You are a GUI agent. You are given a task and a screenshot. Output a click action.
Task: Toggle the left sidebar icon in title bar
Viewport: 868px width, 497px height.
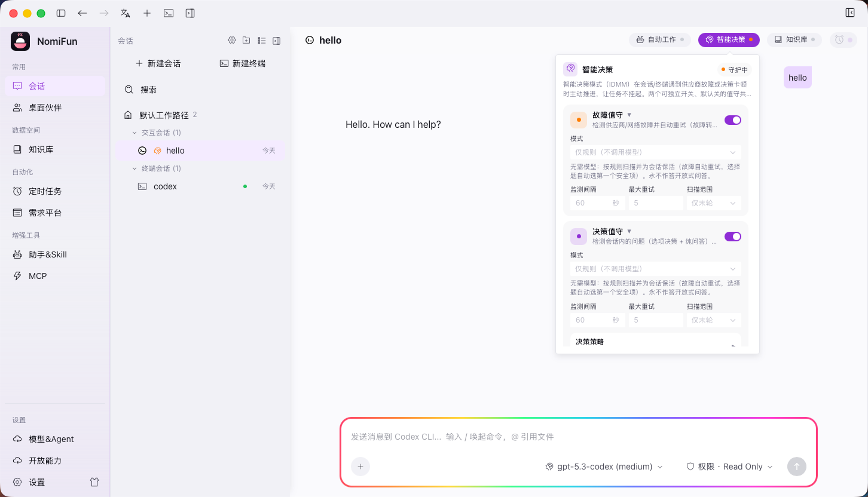pyautogui.click(x=61, y=13)
